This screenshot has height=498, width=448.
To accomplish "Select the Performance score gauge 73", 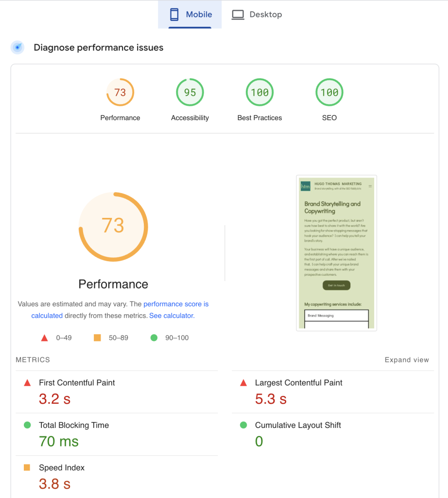I will [x=120, y=92].
